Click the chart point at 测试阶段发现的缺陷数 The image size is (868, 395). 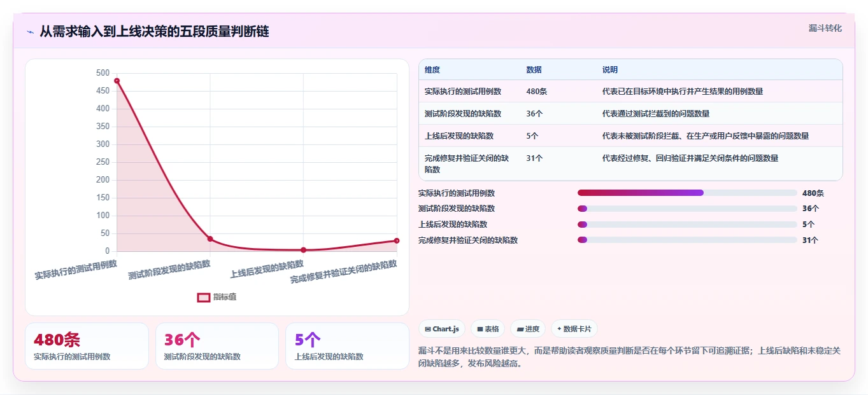click(x=210, y=239)
